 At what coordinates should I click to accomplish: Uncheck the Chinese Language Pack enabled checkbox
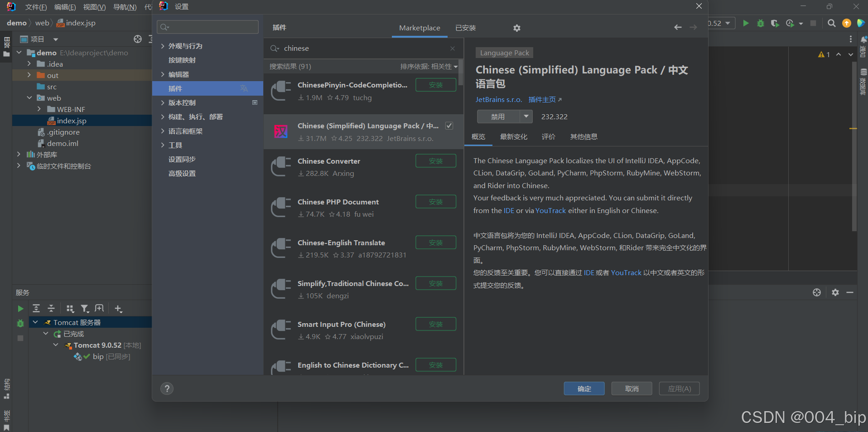pos(449,126)
